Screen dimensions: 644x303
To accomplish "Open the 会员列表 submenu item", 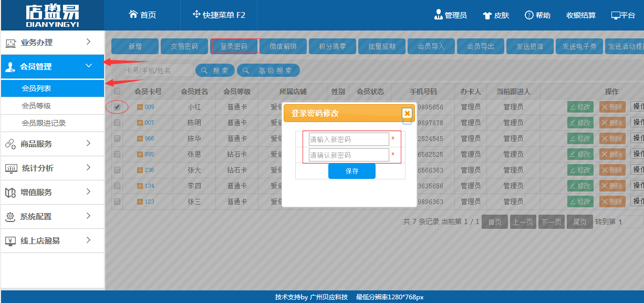I will tap(53, 88).
